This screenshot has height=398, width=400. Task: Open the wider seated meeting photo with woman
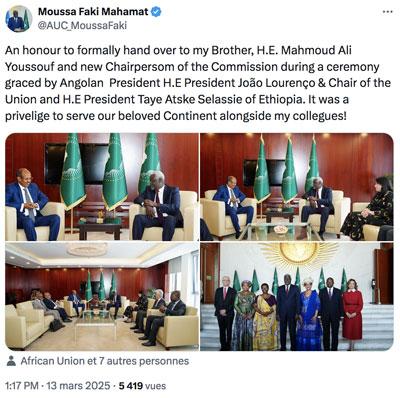(x=297, y=187)
